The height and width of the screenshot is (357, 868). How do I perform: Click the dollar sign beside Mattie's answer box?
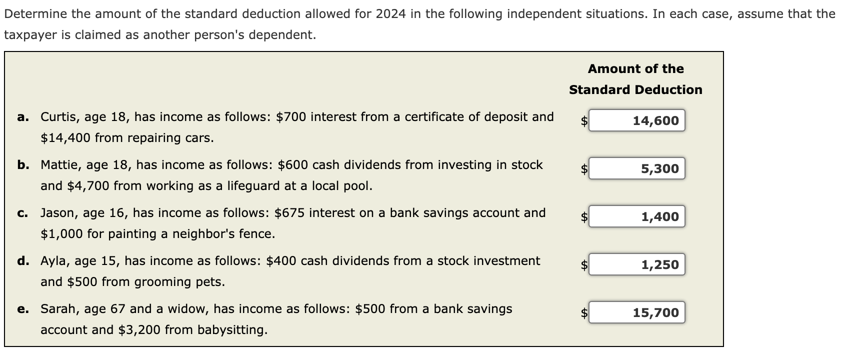tap(583, 169)
